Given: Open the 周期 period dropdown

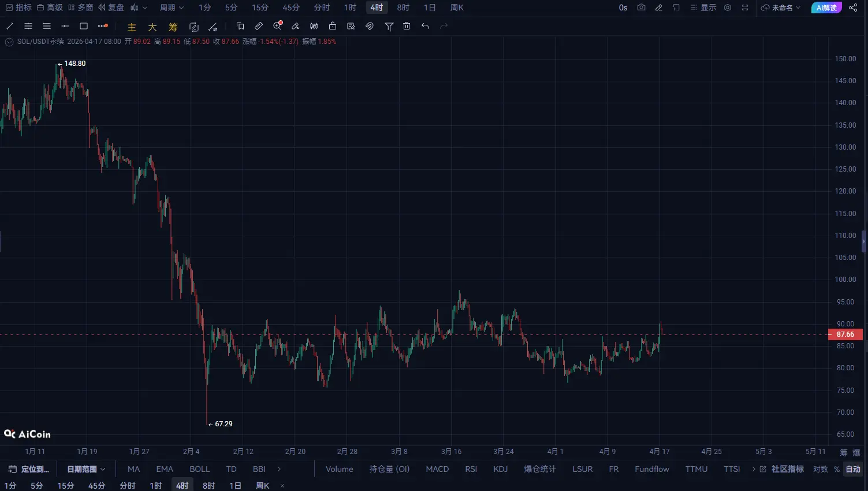Looking at the screenshot, I should (x=172, y=8).
